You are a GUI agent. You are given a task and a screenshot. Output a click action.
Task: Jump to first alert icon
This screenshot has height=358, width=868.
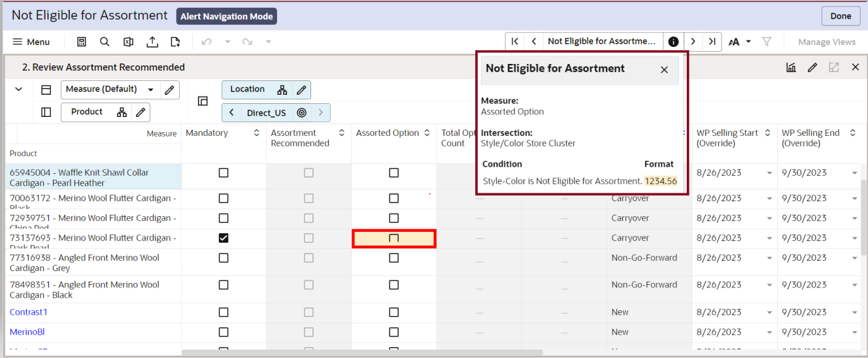pos(515,41)
